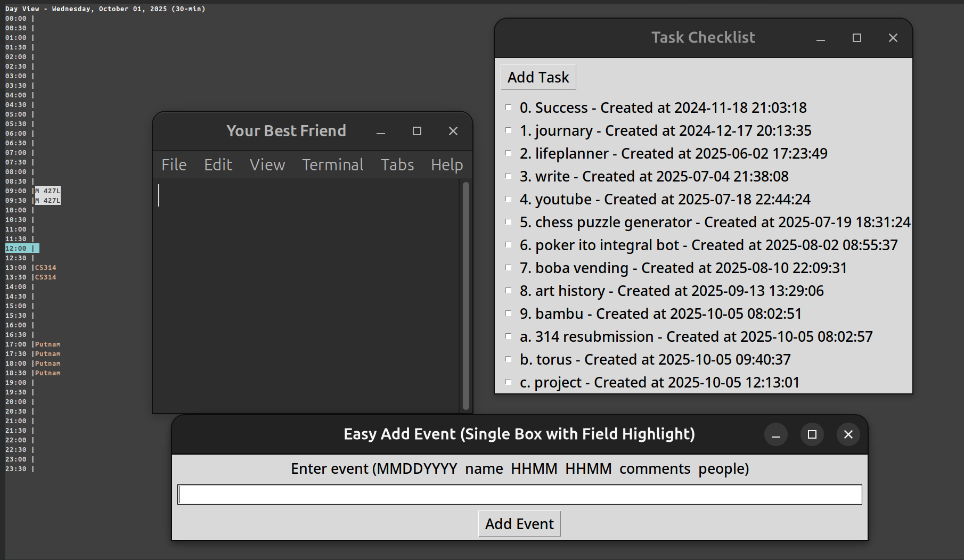The height and width of the screenshot is (560, 964).
Task: Mark the 'art history' task checkbox
Action: point(509,291)
